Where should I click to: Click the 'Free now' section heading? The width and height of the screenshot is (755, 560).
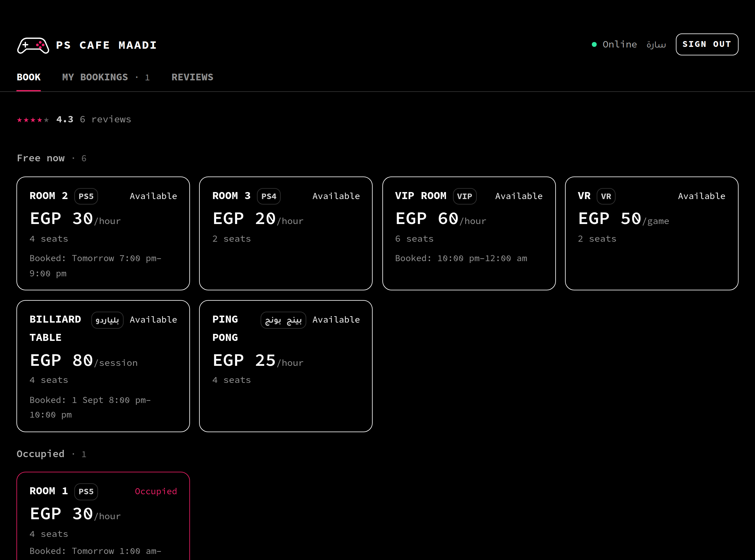point(41,158)
